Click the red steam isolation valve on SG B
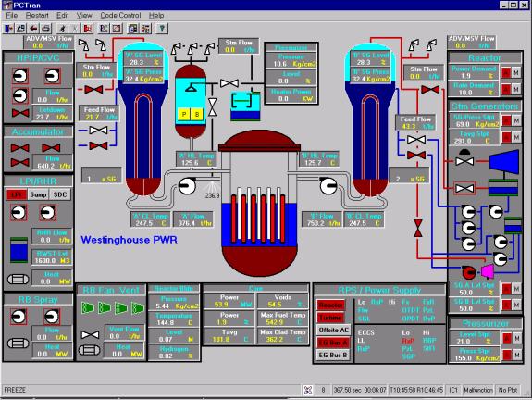Viewport: 532px width, 400px height. 430,90
